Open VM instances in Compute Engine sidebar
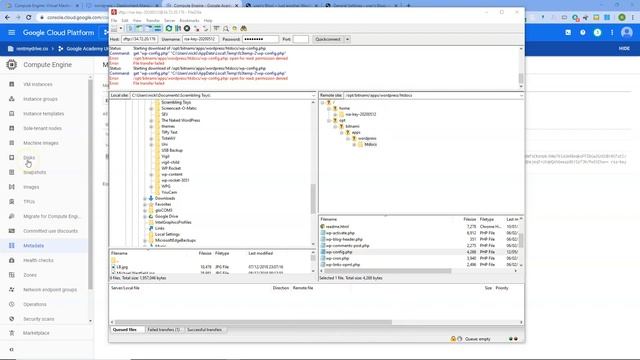Viewport: 640px width, 360px height. [38, 84]
